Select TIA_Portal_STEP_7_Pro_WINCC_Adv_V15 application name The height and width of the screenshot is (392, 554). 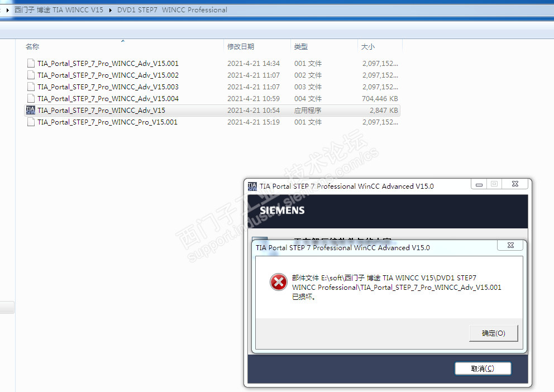pyautogui.click(x=102, y=110)
